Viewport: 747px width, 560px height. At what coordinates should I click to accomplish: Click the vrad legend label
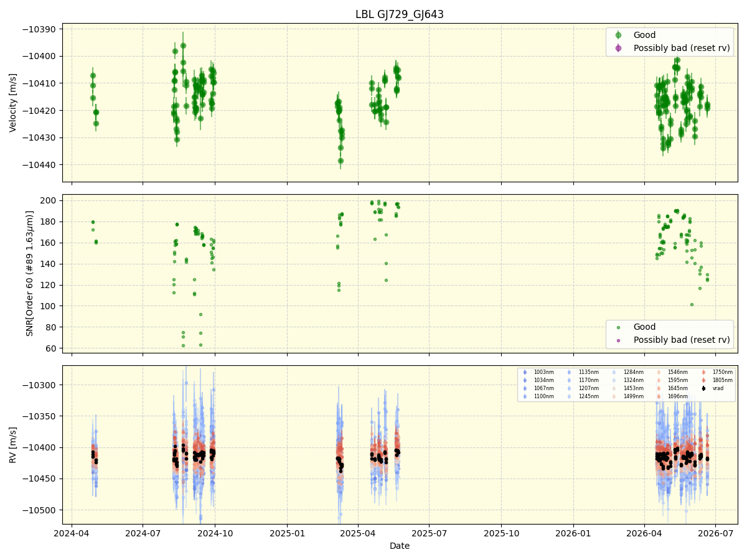tap(718, 388)
